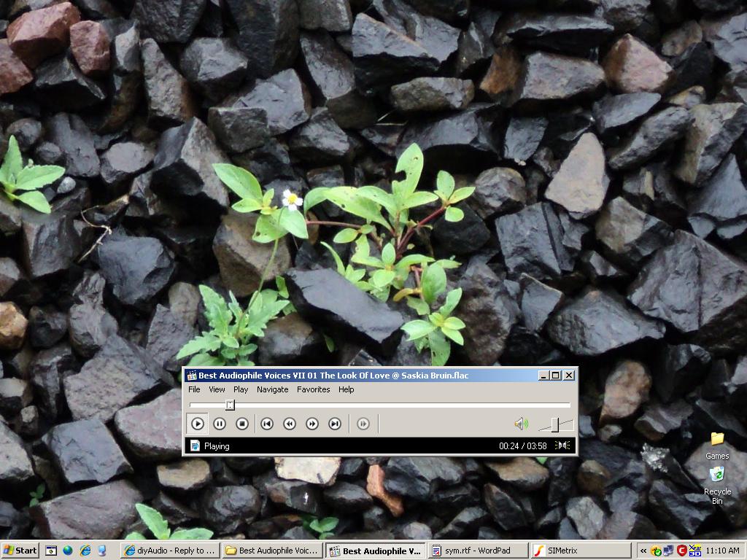747x560 pixels.
Task: Pause the currently playing track
Action: 220,424
